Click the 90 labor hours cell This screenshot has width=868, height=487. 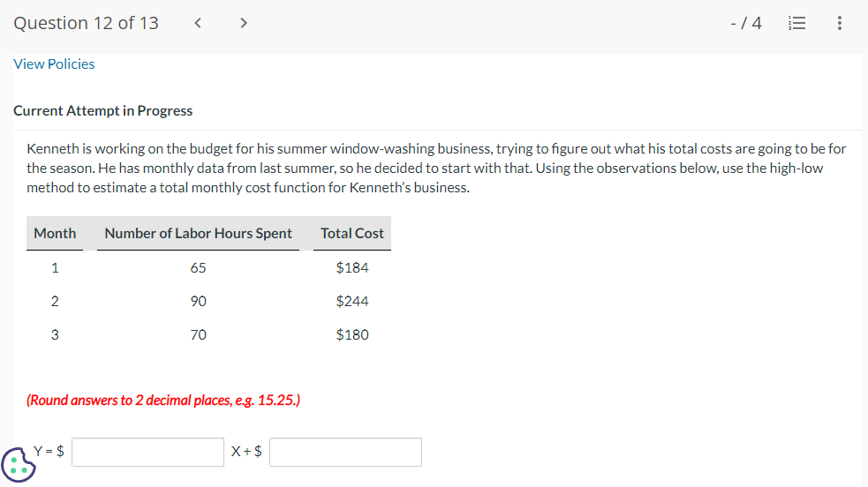198,301
